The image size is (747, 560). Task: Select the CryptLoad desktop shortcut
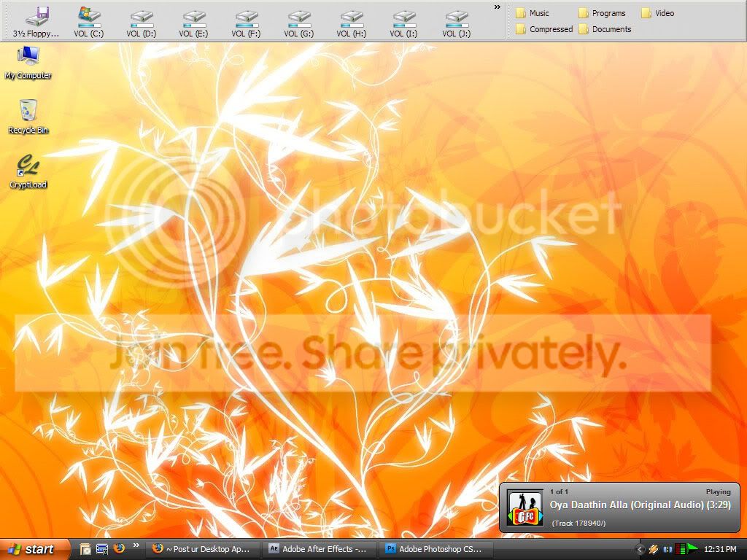pyautogui.click(x=28, y=172)
